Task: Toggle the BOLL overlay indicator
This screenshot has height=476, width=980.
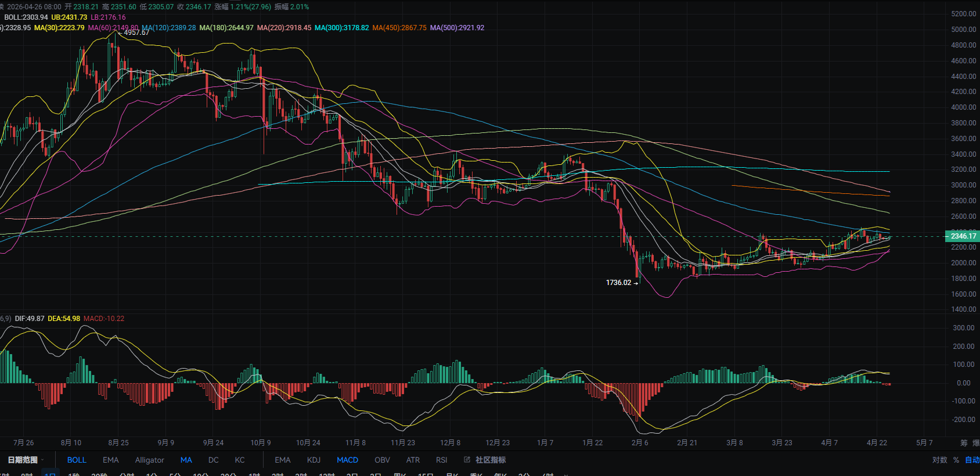Action: click(77, 460)
